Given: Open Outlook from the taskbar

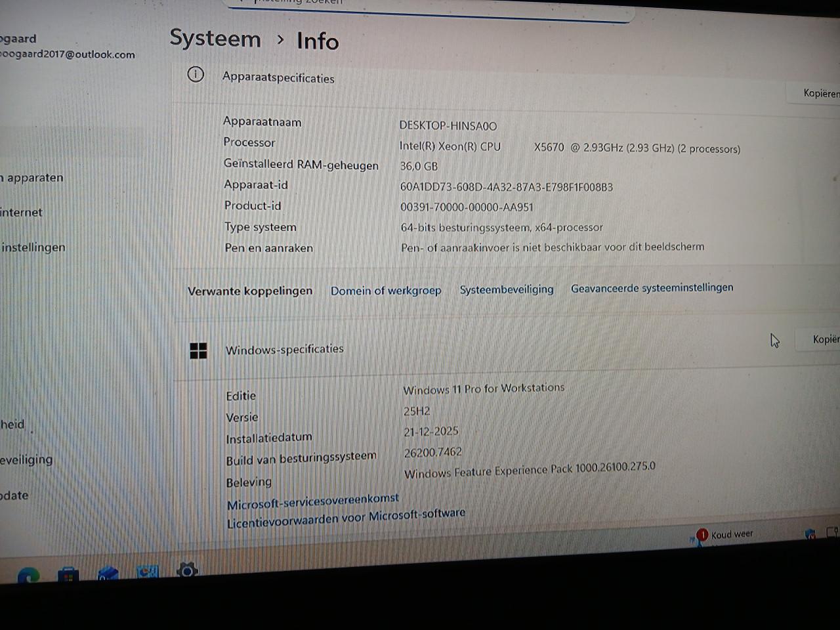Looking at the screenshot, I should [x=108, y=572].
